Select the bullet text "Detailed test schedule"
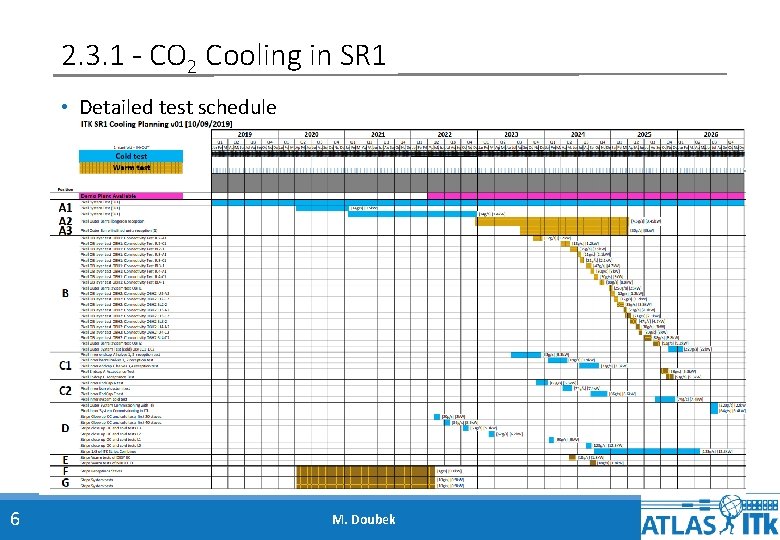780x540 pixels. point(178,107)
